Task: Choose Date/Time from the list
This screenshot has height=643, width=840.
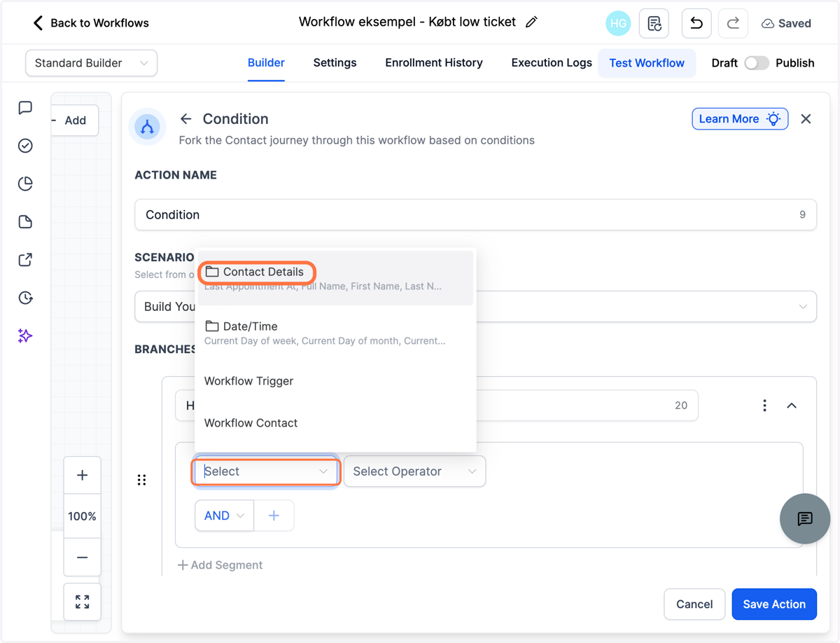Action: (x=335, y=333)
